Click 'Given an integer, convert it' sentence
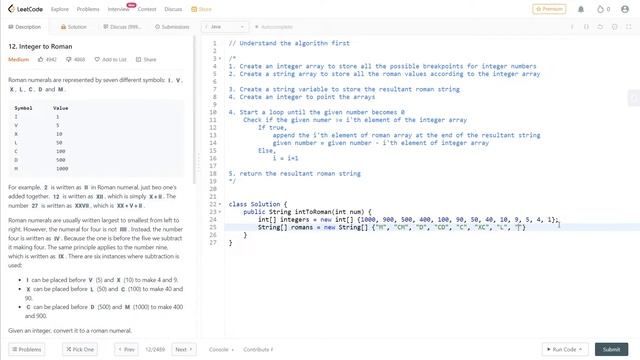640x360 pixels. pyautogui.click(x=70, y=331)
